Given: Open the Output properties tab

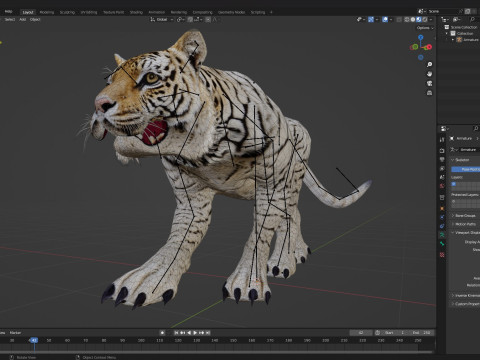Looking at the screenshot, I should [442, 159].
